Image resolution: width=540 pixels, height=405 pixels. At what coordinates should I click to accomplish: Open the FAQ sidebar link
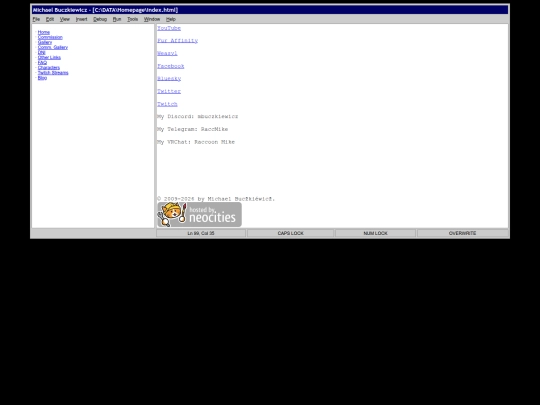(x=42, y=63)
